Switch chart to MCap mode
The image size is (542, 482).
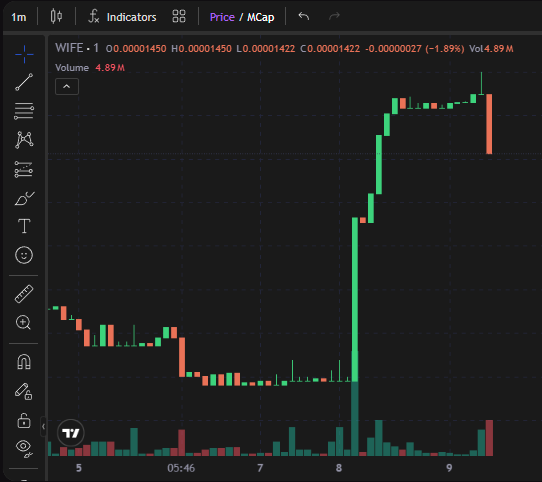(261, 17)
